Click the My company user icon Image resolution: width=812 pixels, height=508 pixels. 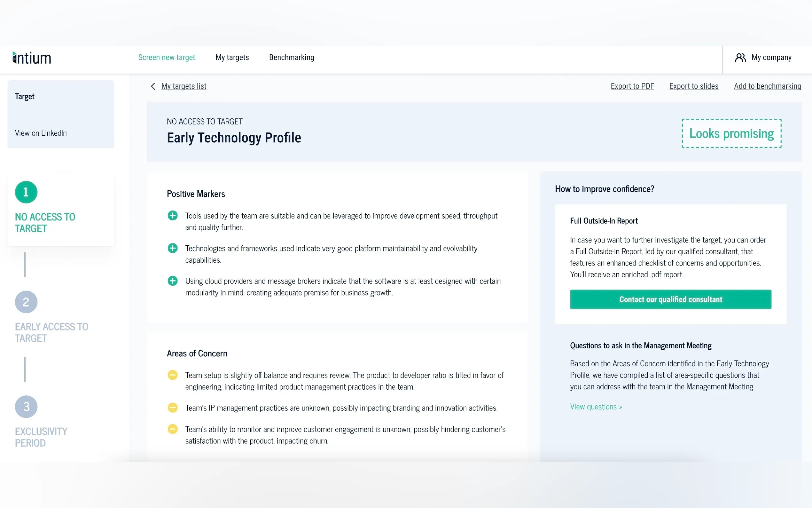(x=740, y=58)
